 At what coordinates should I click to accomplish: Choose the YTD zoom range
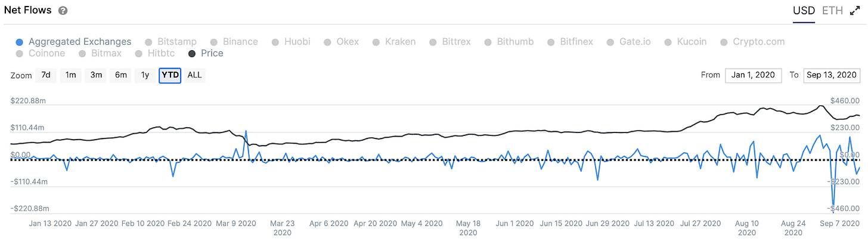tap(170, 75)
